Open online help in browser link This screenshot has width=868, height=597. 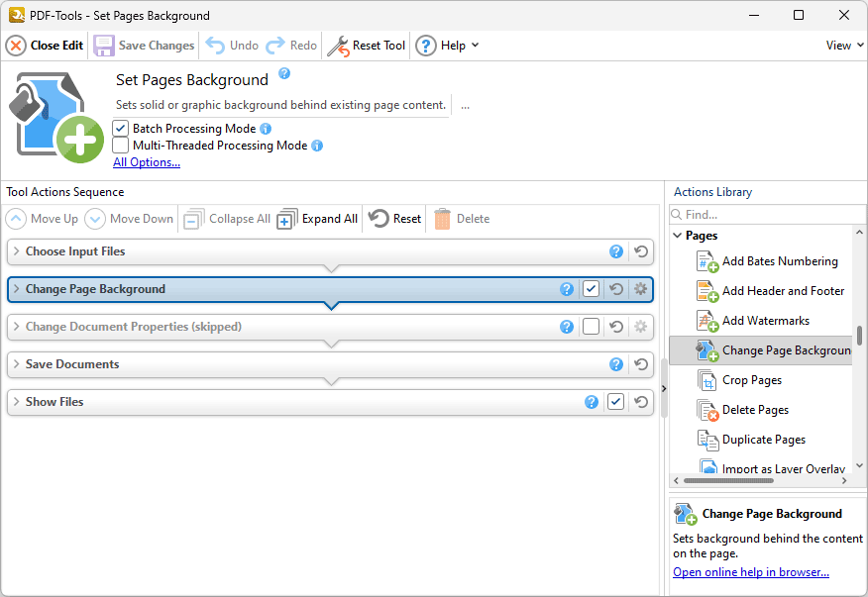(751, 572)
